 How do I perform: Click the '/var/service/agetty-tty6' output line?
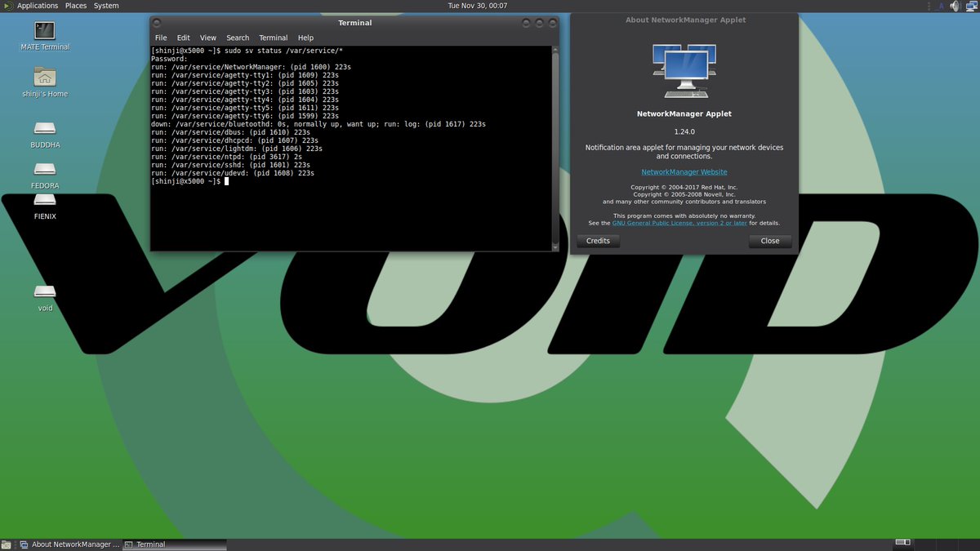(245, 116)
